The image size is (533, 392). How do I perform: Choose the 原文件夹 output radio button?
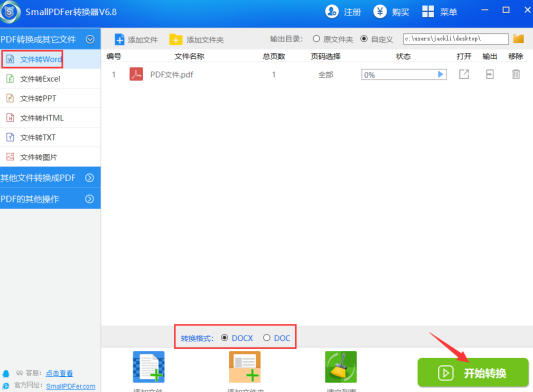tap(316, 39)
